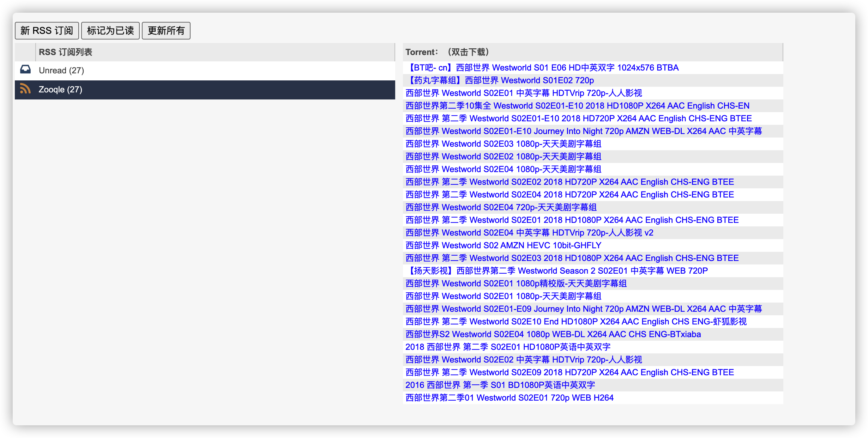Open the Westworld S02E01 1080p精校版 link

[516, 284]
